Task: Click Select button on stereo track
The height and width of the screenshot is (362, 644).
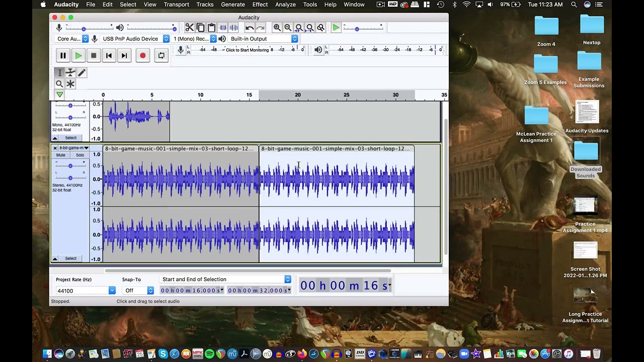Action: pyautogui.click(x=70, y=258)
